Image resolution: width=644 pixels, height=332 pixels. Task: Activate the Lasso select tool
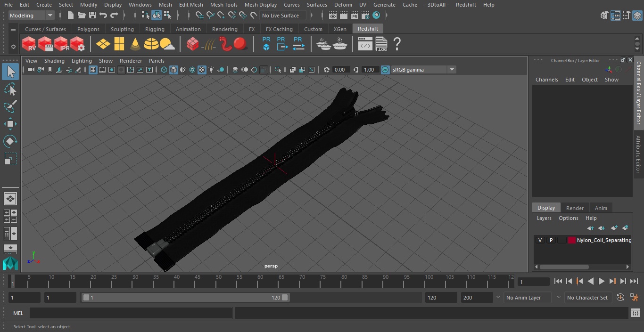coord(10,89)
